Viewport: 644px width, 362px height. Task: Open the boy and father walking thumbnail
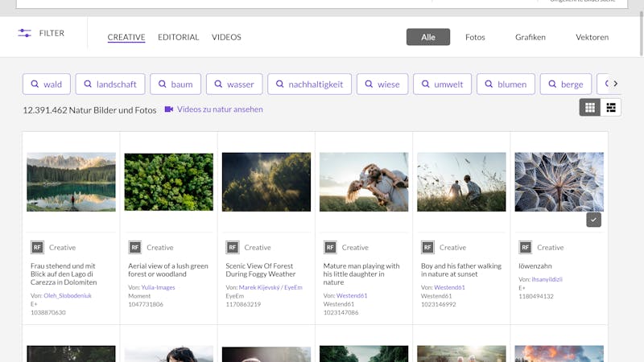[x=461, y=182]
